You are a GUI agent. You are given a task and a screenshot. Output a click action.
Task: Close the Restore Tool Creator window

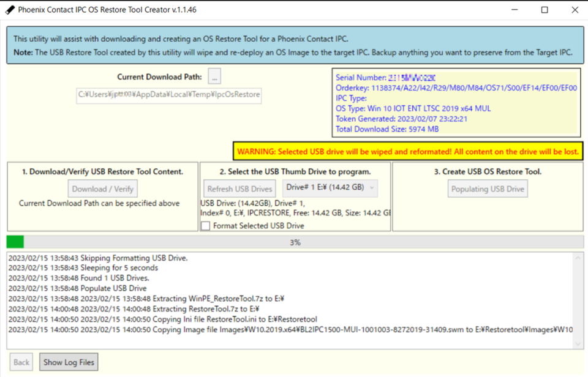tap(575, 10)
